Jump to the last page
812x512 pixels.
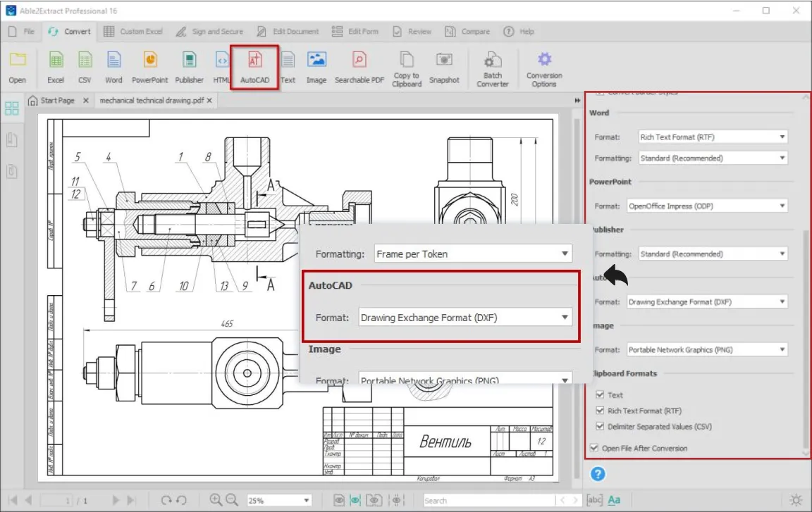pos(131,500)
